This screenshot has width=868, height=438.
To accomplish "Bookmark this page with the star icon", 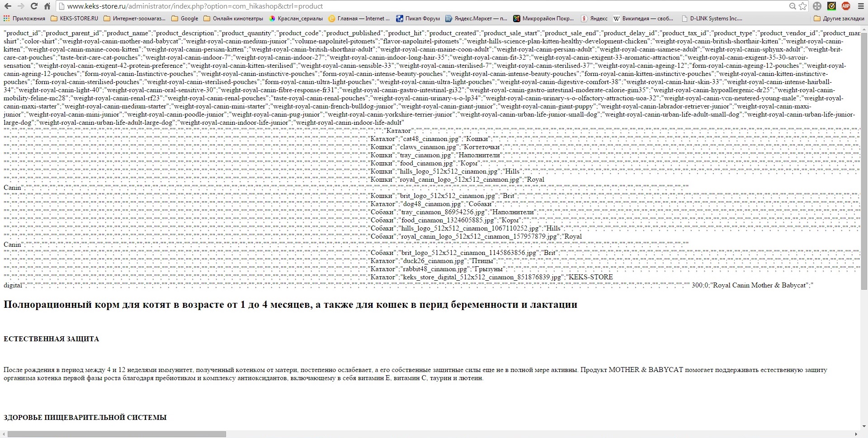I will 803,6.
